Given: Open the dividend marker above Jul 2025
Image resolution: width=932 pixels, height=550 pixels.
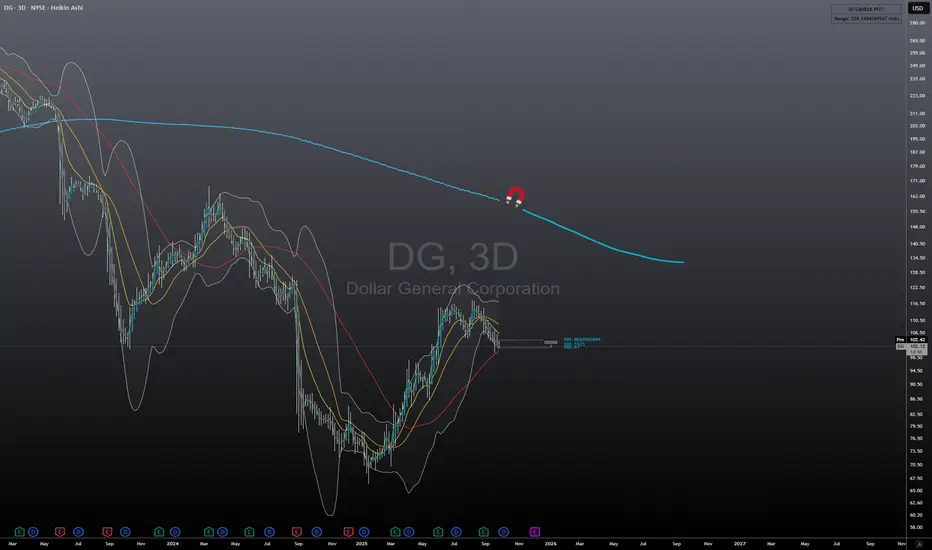Looking at the screenshot, I should point(456,532).
